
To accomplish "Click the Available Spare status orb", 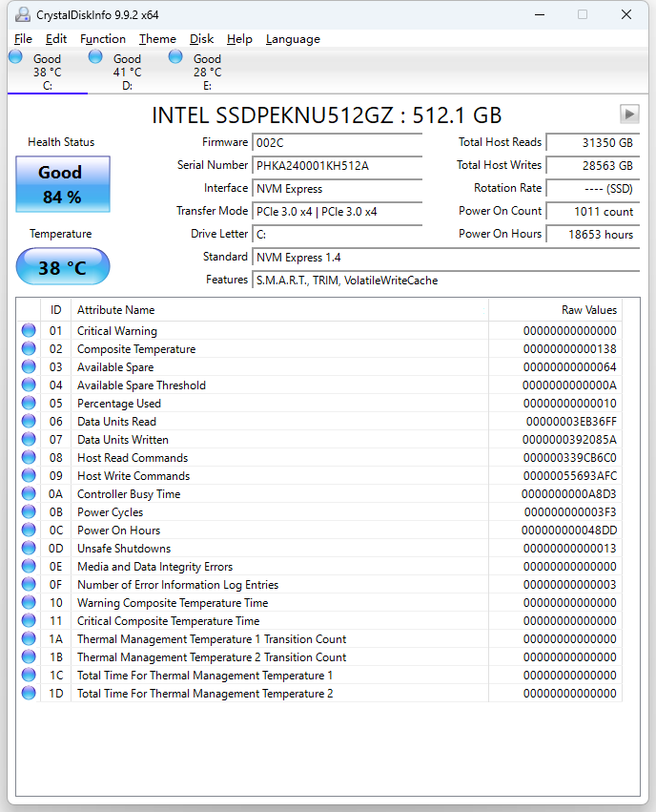I will point(29,366).
